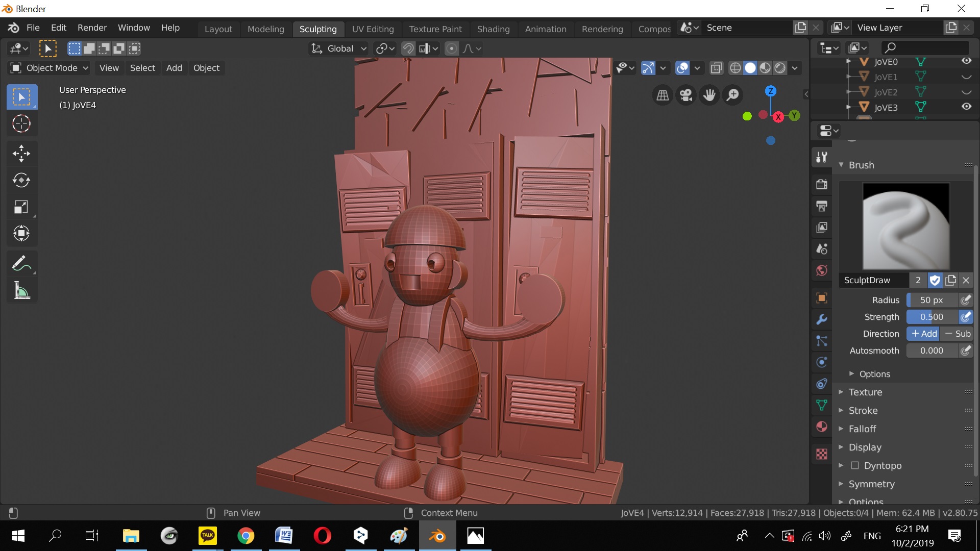Activate the Move tool

[x=21, y=154]
